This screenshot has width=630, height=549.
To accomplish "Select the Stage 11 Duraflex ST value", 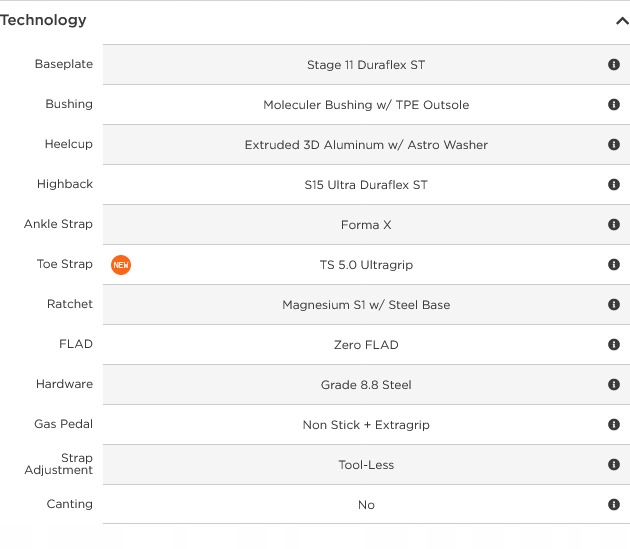I will tap(366, 65).
